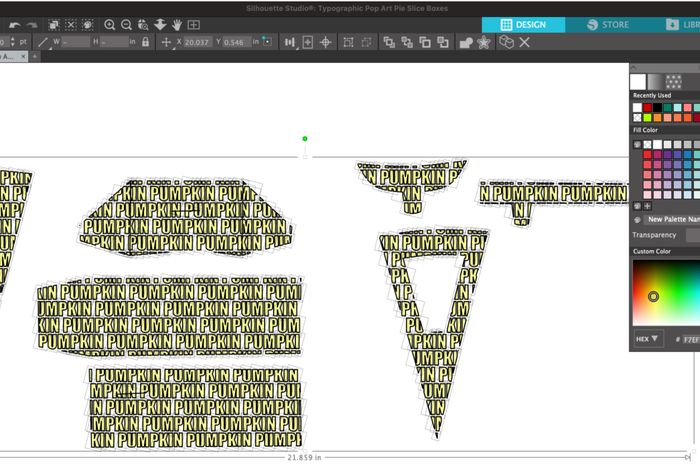Click the Group objects icon
Screen dimensions: 700x467
(347, 42)
